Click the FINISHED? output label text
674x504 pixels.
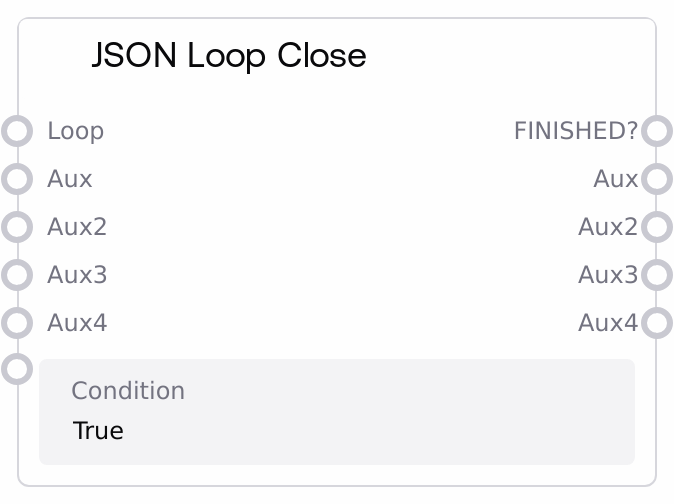[575, 131]
